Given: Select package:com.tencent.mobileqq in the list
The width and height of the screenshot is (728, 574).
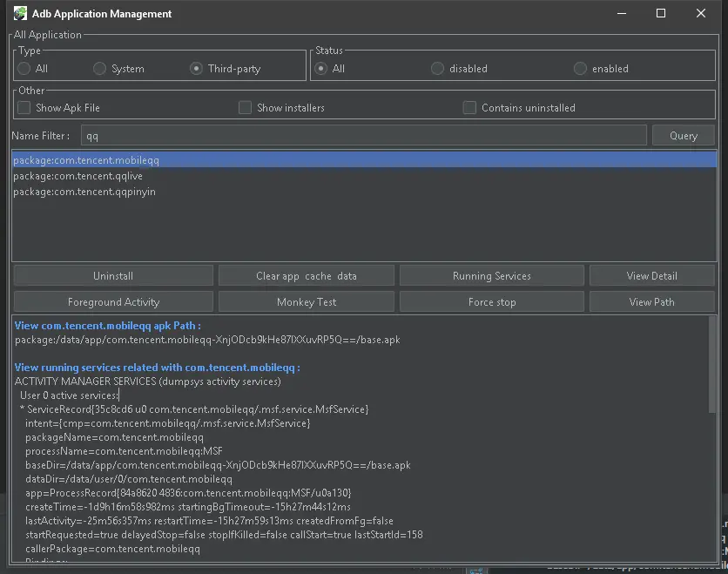Looking at the screenshot, I should point(365,160).
